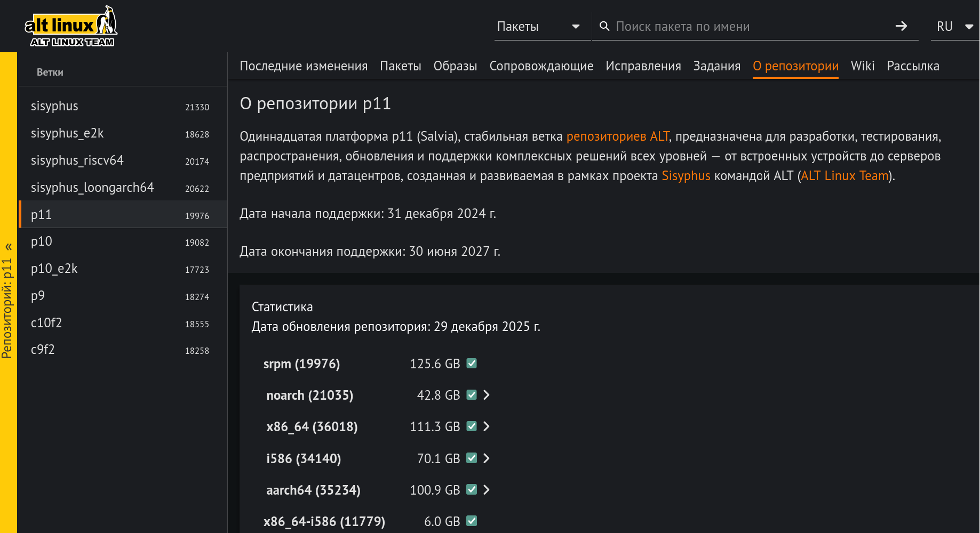Submit search with the arrow icon

click(901, 26)
